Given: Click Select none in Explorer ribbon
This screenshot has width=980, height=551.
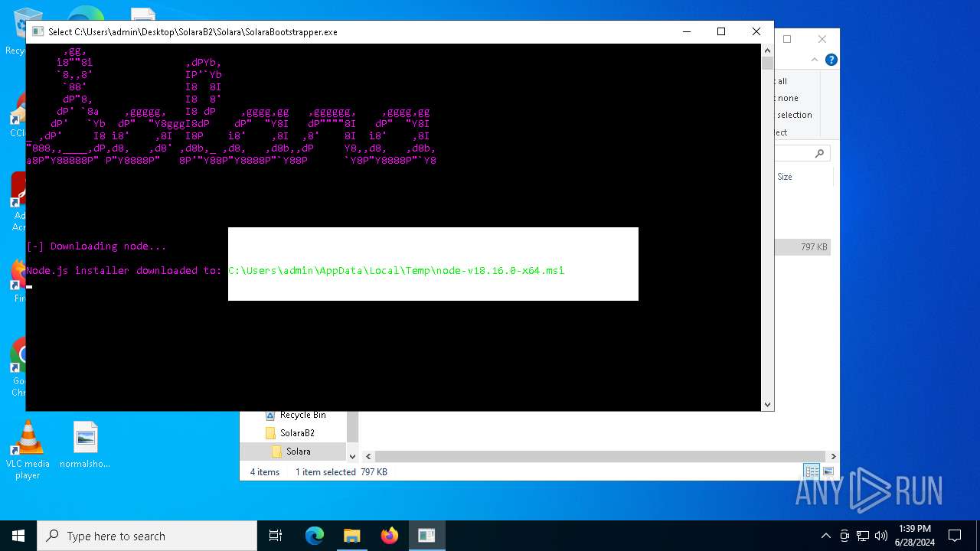Looking at the screenshot, I should point(787,98).
